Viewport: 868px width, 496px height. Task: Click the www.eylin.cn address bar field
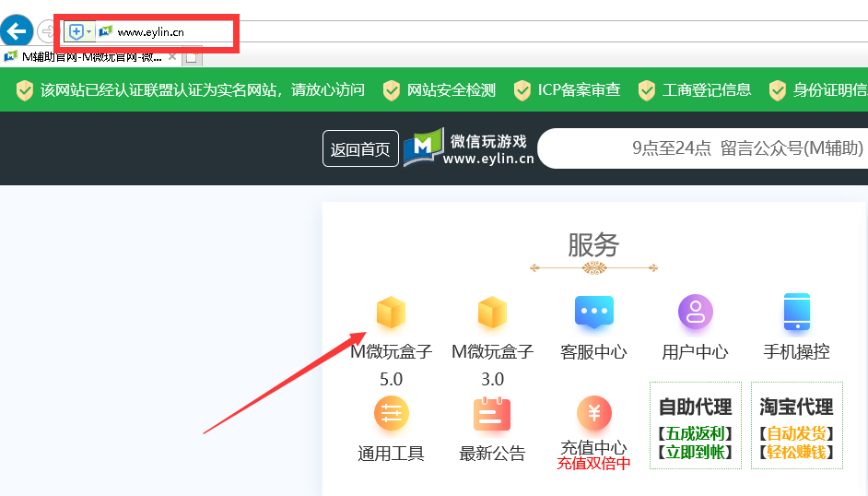tap(166, 32)
